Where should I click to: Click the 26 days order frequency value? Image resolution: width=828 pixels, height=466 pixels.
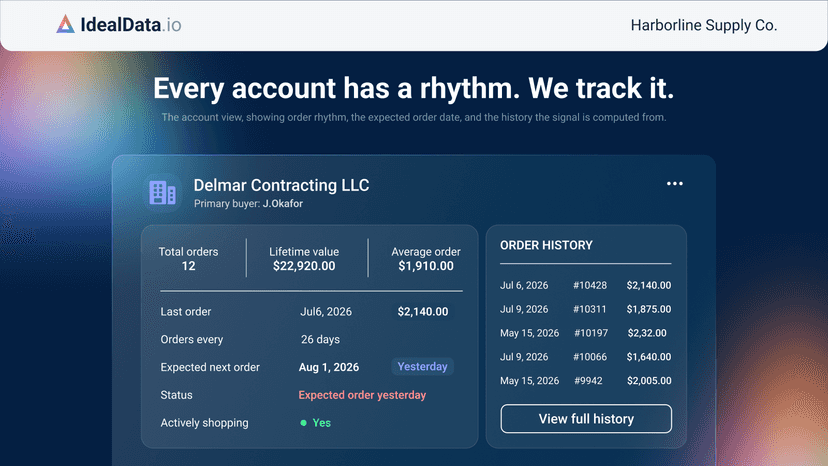320,339
